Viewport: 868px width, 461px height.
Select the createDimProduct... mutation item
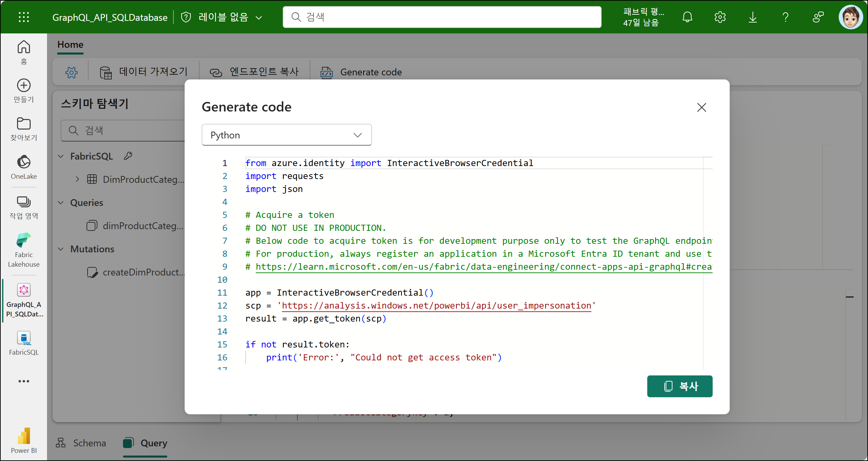click(x=135, y=272)
